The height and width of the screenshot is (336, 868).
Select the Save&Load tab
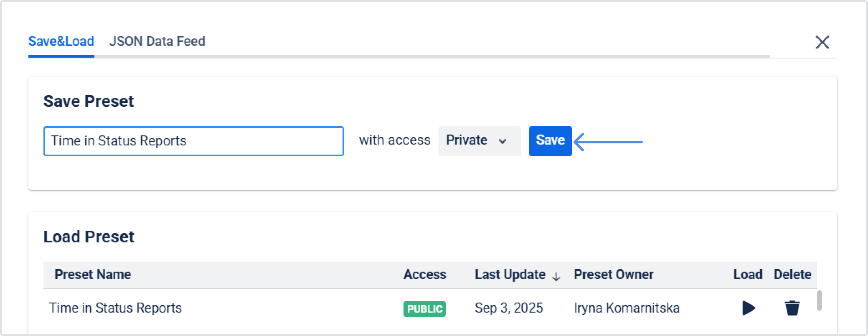pyautogui.click(x=61, y=41)
